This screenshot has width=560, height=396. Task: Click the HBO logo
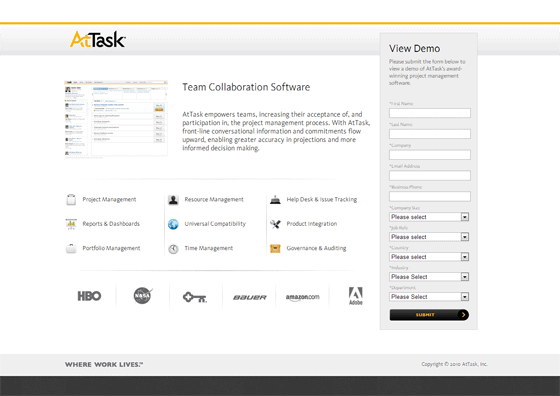pyautogui.click(x=89, y=296)
